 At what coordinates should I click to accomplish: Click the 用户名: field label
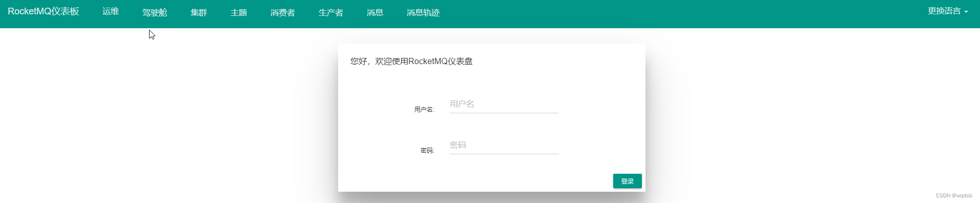424,109
